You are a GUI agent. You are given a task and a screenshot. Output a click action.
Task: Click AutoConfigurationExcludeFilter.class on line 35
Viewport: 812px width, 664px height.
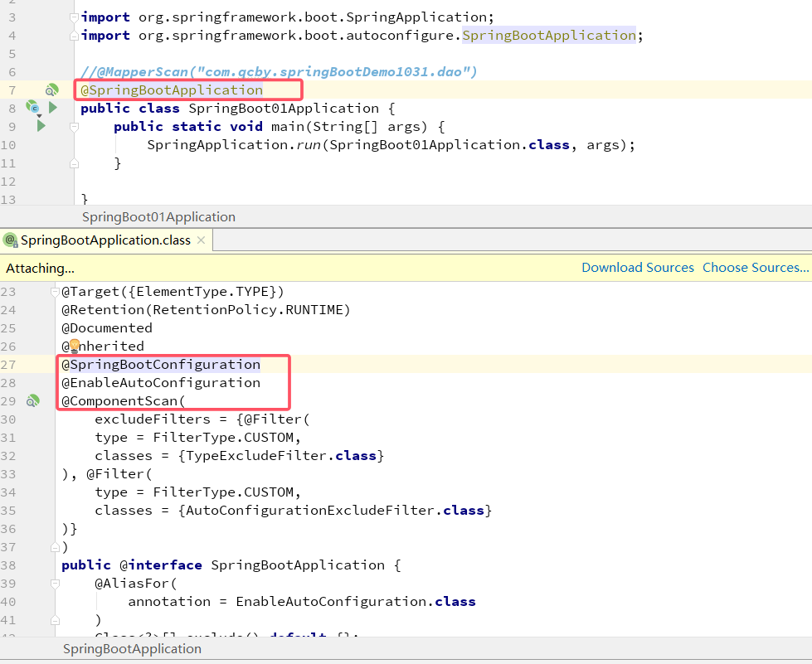pos(335,511)
